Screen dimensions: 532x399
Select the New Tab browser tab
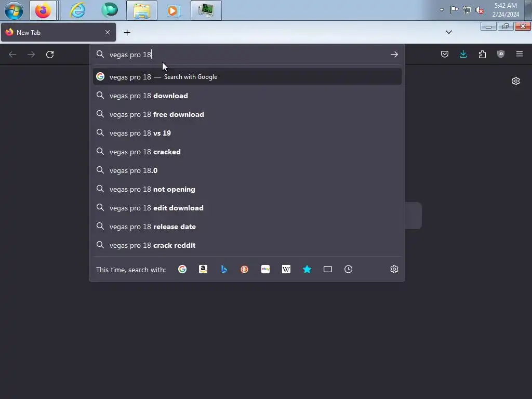pyautogui.click(x=58, y=32)
